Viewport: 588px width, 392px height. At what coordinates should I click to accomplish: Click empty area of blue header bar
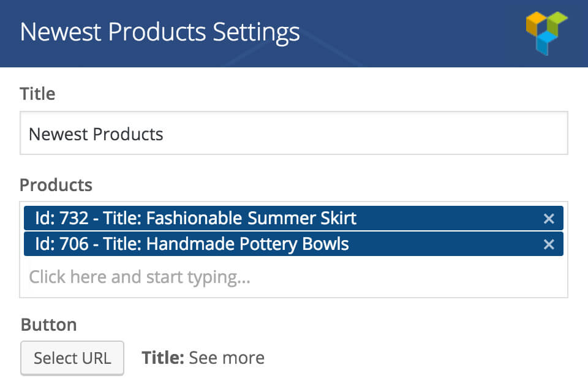pos(412,34)
